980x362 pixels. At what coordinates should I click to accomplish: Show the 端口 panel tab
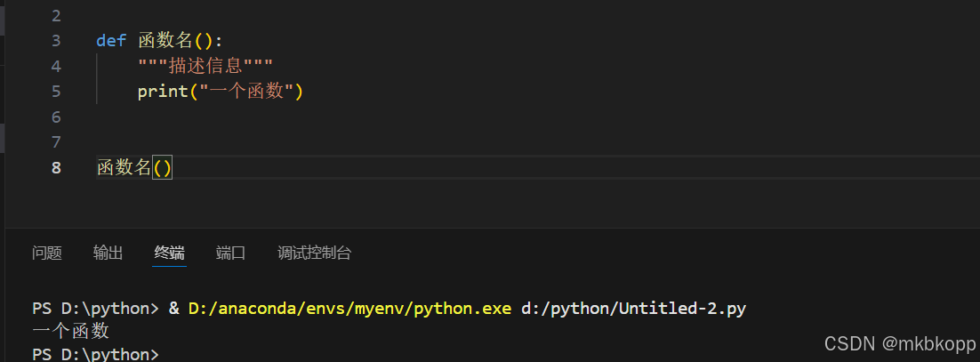click(x=230, y=253)
